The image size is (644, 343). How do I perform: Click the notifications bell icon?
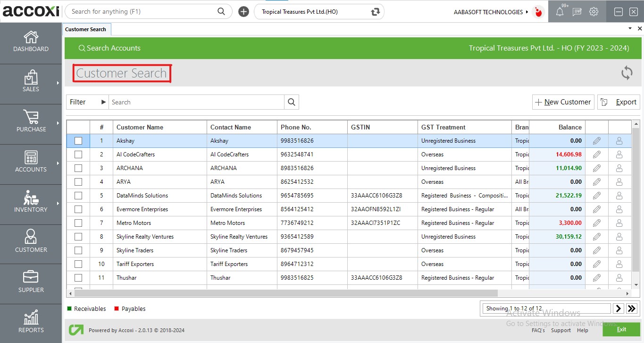560,12
